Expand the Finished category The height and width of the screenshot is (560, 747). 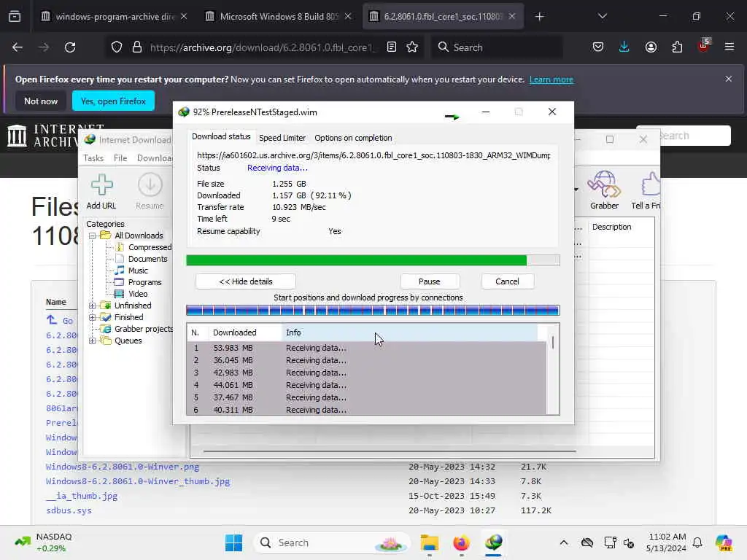coord(93,317)
